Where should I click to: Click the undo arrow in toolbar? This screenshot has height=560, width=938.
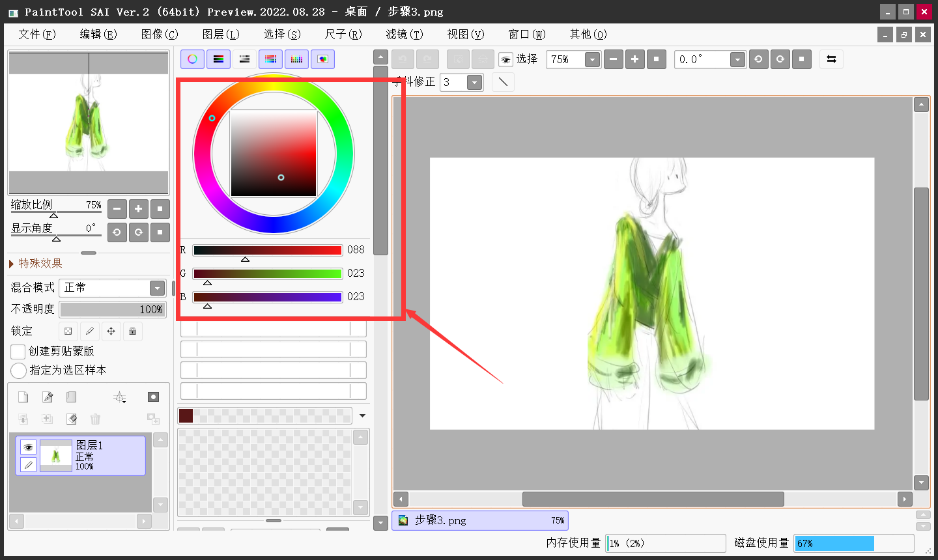point(403,59)
